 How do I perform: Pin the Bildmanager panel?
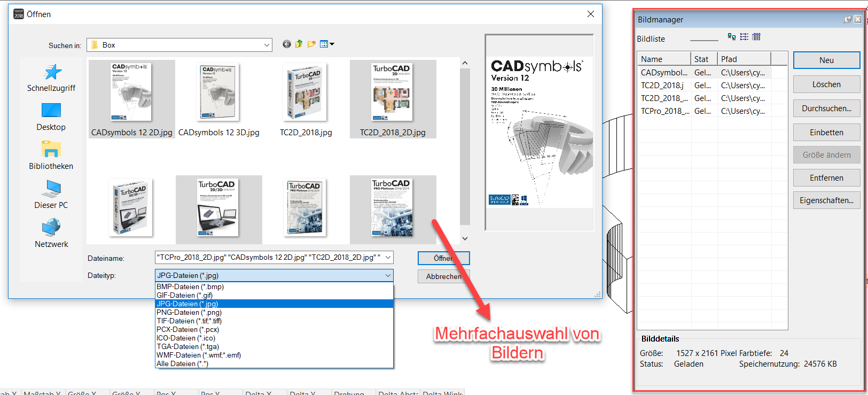point(847,19)
